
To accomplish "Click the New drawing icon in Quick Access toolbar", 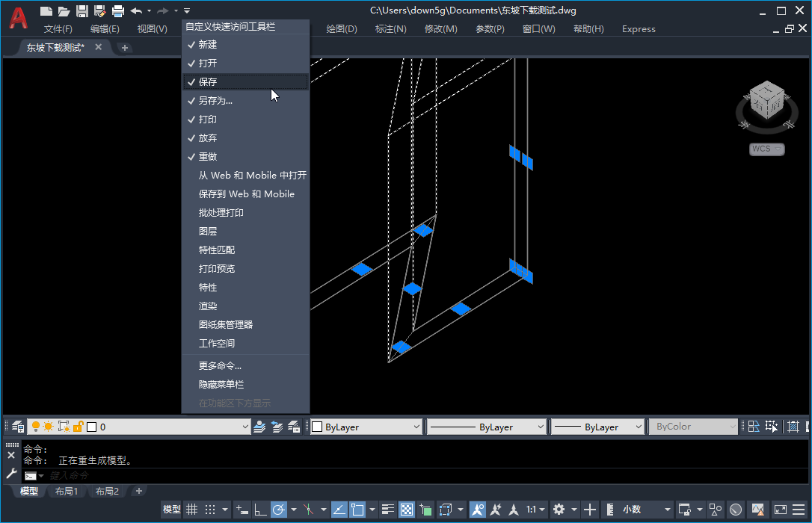I will click(46, 10).
